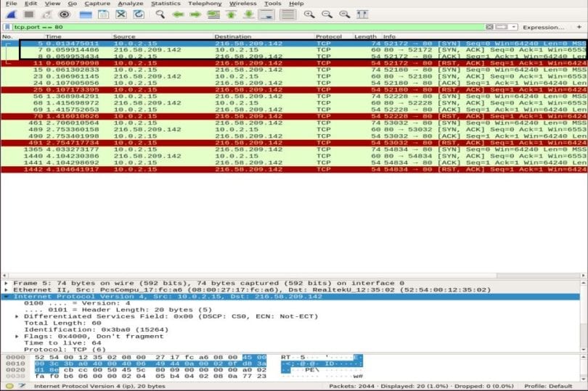Expand Differentiated Services Field

pyautogui.click(x=17, y=317)
